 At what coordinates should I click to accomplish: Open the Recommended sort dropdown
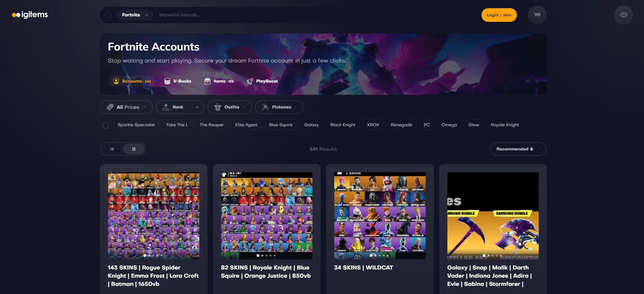tap(518, 149)
